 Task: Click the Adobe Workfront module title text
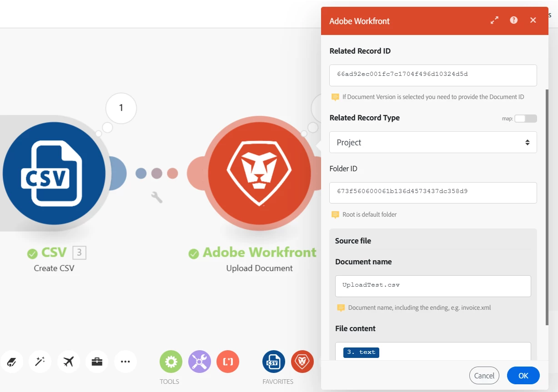260,253
